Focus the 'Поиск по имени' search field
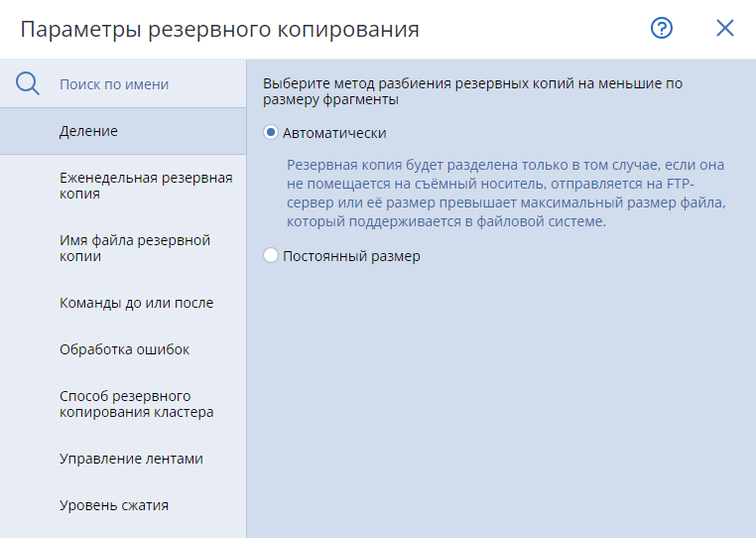This screenshot has width=756, height=538. (x=139, y=84)
